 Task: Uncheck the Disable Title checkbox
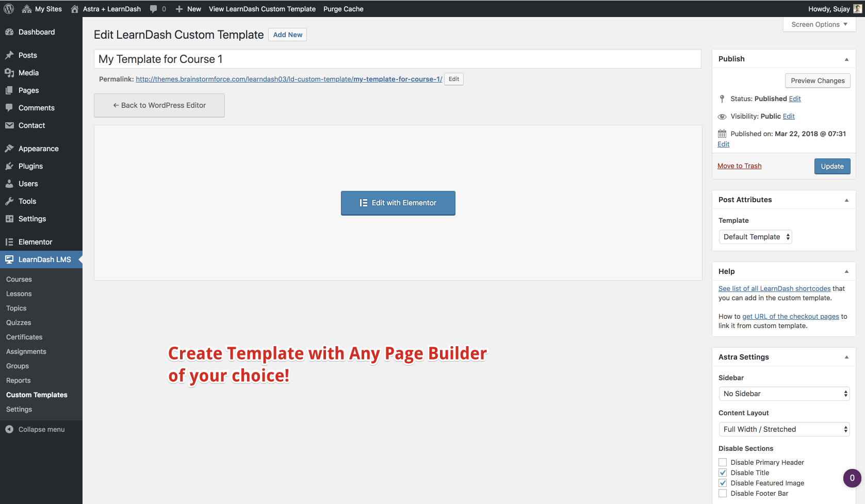tap(723, 473)
